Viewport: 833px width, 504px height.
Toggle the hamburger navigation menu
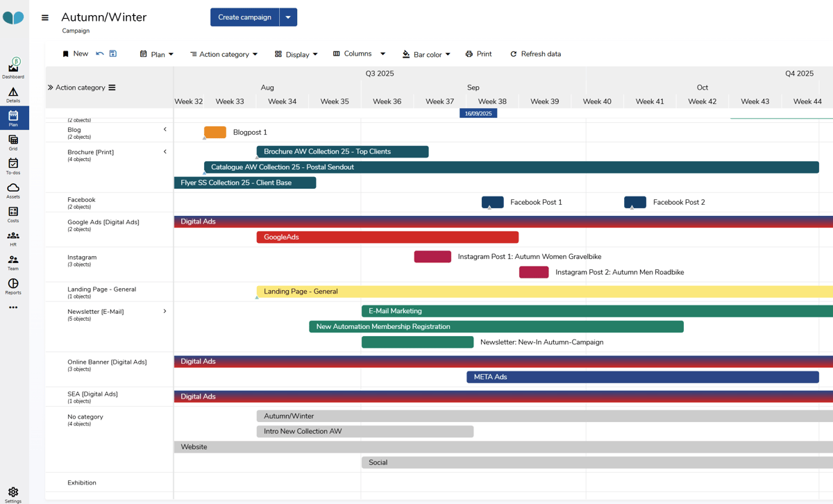[x=45, y=18]
